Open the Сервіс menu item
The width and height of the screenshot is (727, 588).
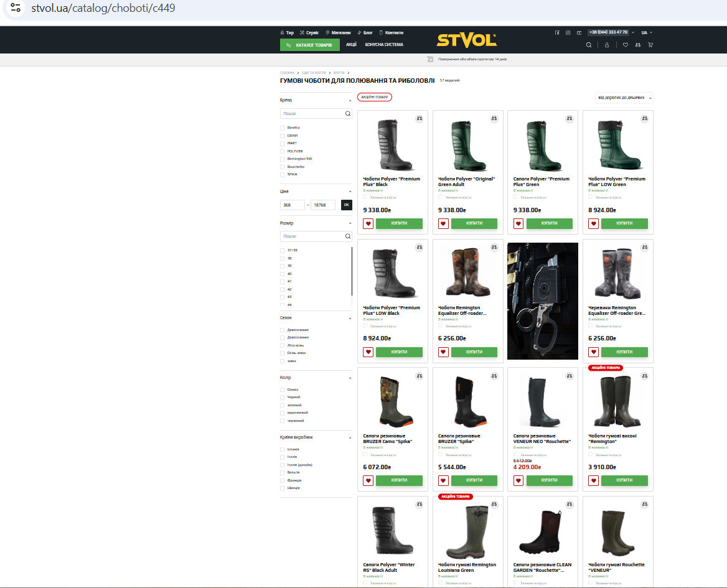pos(309,33)
